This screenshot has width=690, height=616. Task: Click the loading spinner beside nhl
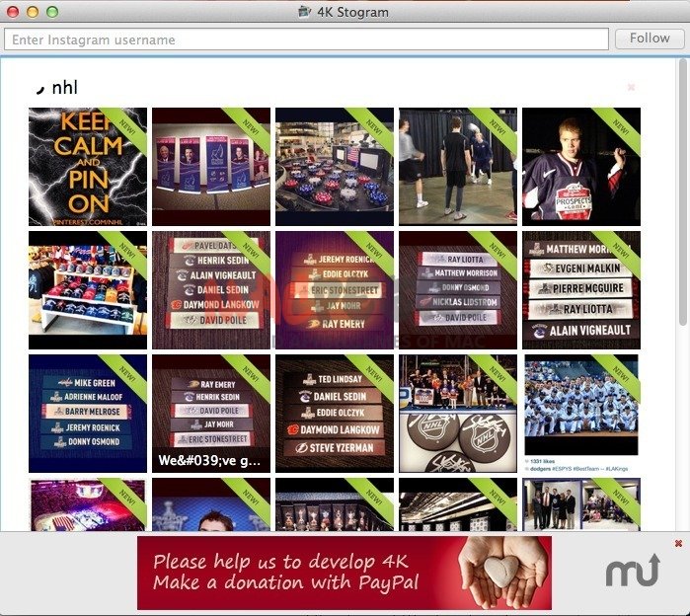tap(40, 89)
